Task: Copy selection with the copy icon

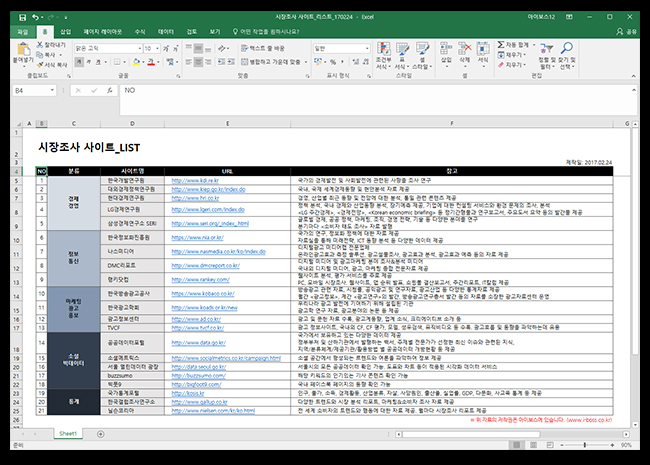Action: pos(40,55)
